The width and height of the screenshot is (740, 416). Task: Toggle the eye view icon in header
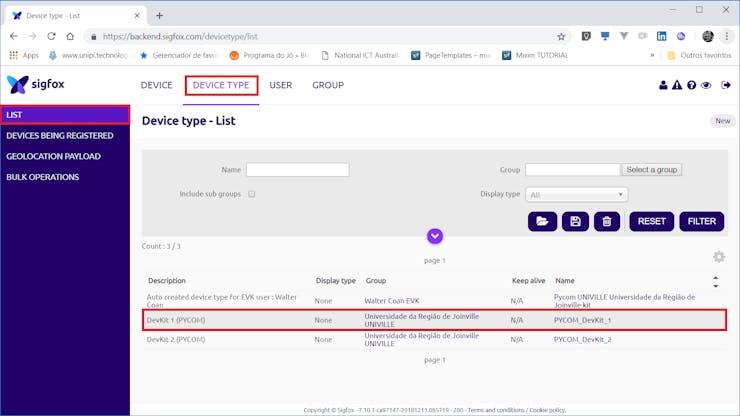(706, 85)
